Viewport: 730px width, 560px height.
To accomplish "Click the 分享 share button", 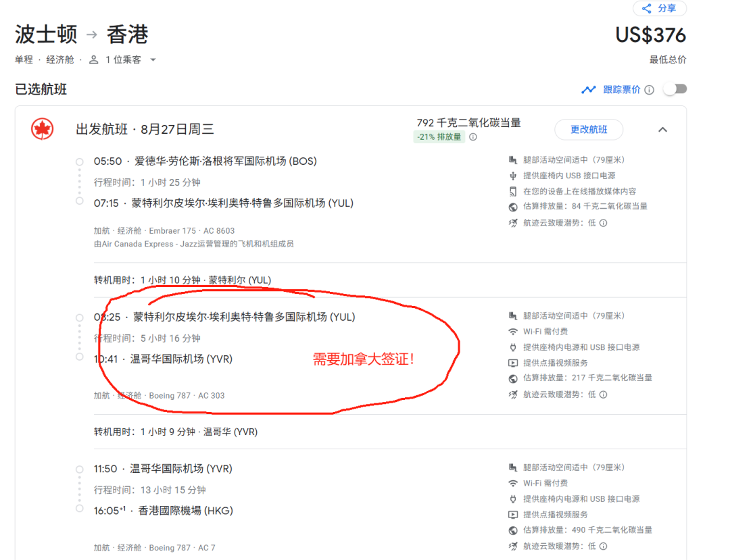I will pos(659,8).
